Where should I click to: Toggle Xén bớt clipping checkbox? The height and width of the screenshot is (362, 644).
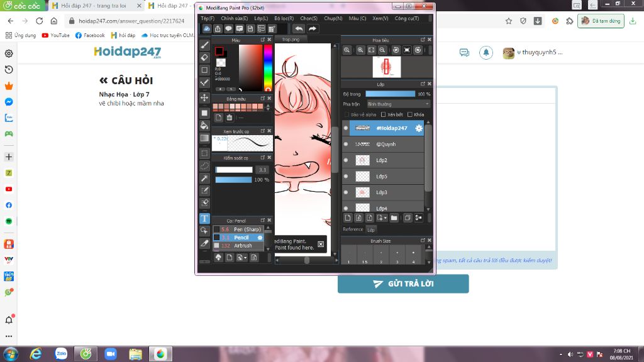[x=383, y=114]
